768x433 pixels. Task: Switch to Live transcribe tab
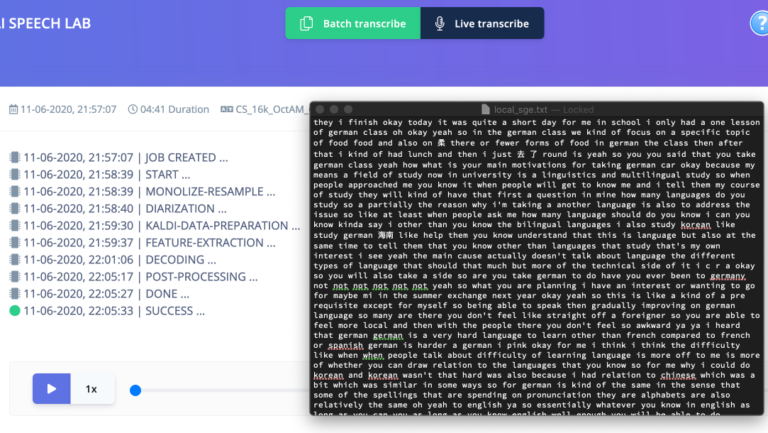click(482, 23)
